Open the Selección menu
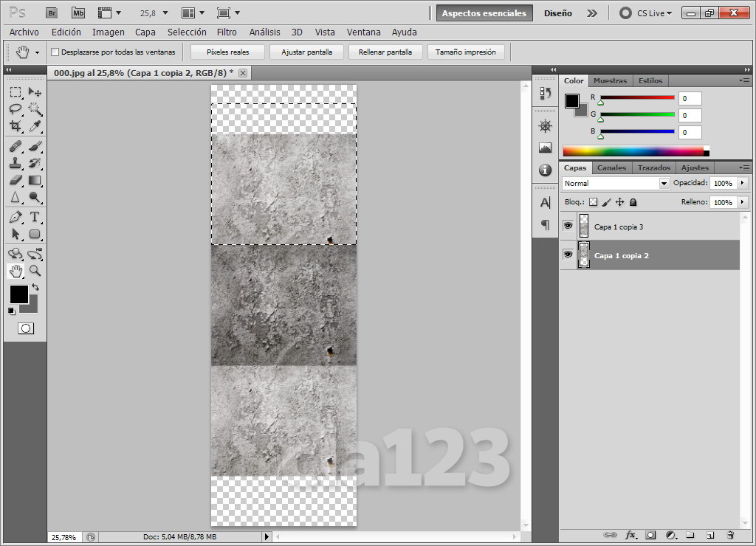 coord(187,32)
